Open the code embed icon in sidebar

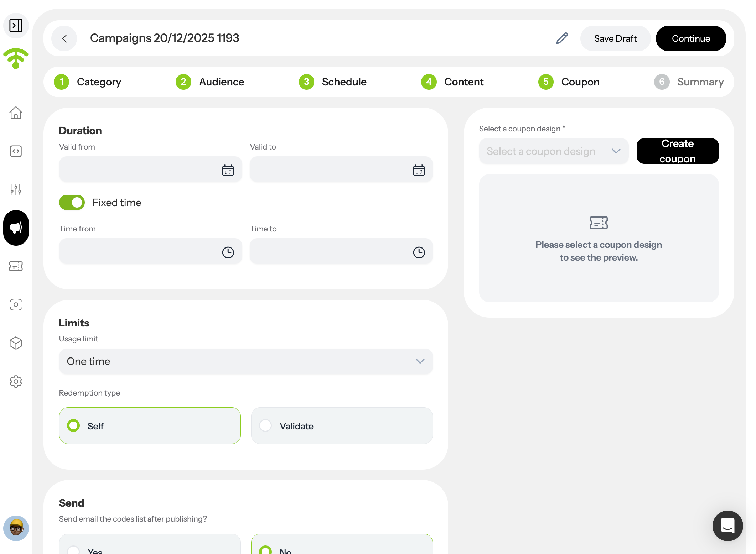pyautogui.click(x=16, y=151)
